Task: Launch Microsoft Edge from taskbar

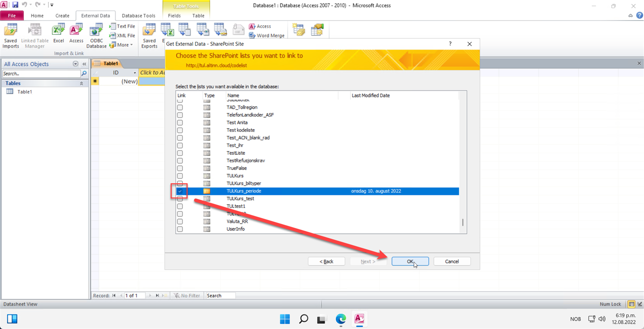Action: pos(341,319)
